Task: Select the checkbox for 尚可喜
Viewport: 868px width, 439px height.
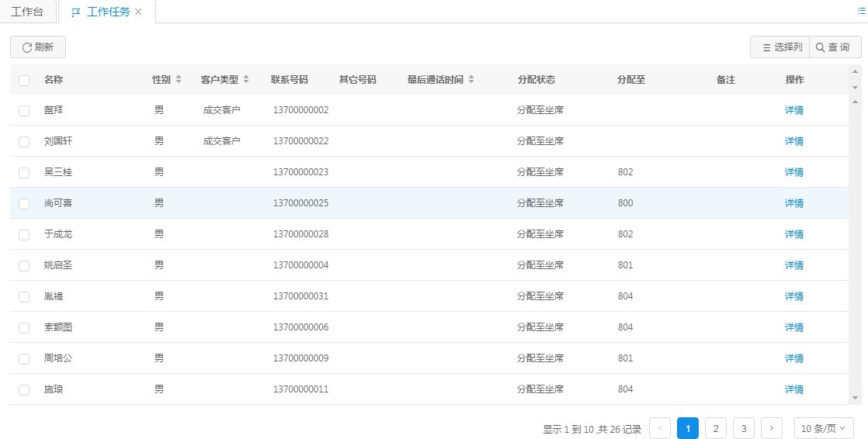Action: 24,204
